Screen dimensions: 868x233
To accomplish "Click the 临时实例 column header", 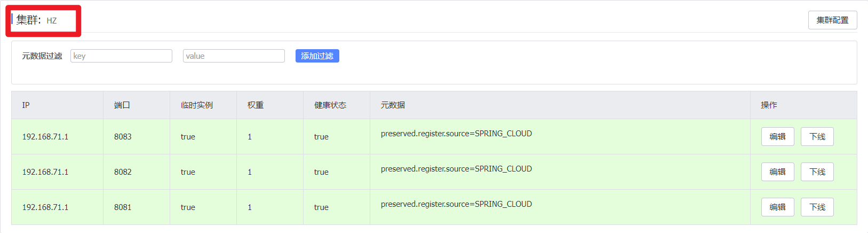I will pos(196,105).
